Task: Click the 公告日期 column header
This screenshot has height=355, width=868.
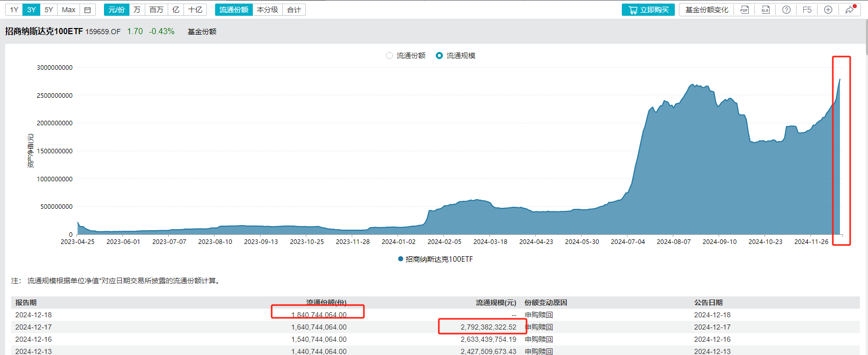Action: [708, 303]
